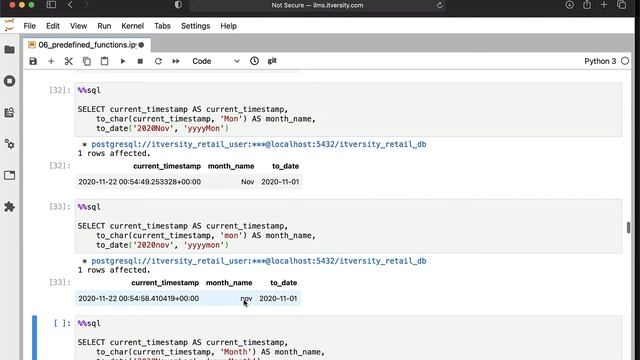Click into code cell 33 editor

348,226
